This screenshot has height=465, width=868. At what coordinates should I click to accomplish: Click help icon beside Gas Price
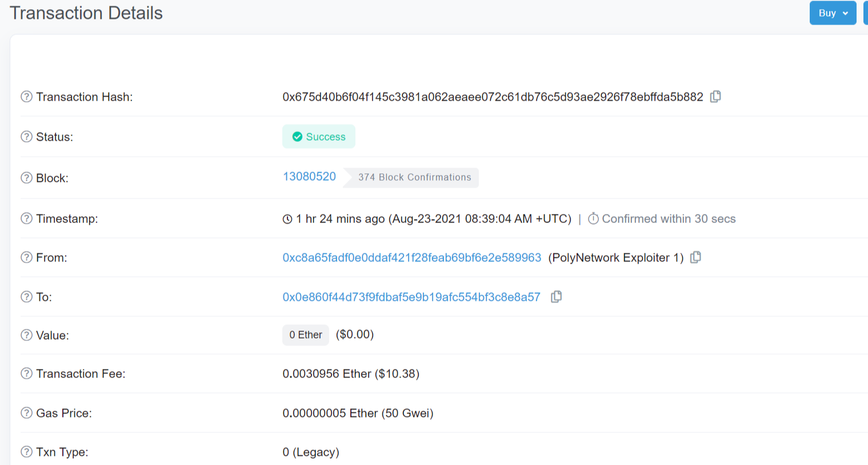[26, 413]
